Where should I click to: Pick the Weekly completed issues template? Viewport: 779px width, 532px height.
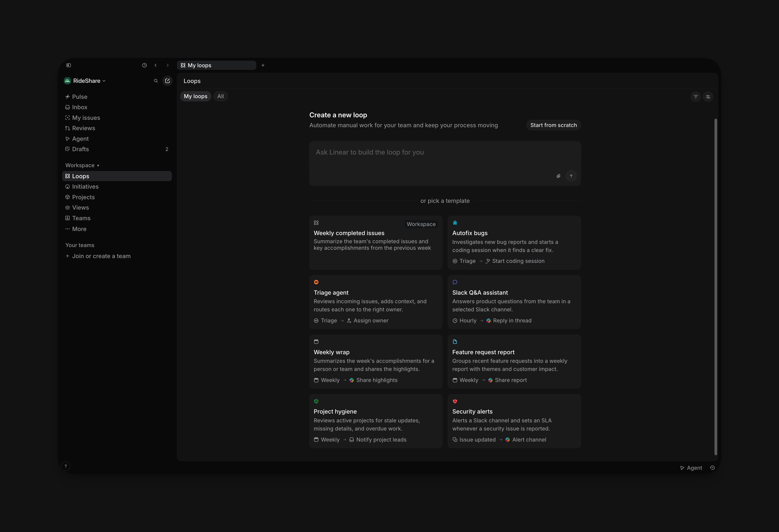[376, 243]
